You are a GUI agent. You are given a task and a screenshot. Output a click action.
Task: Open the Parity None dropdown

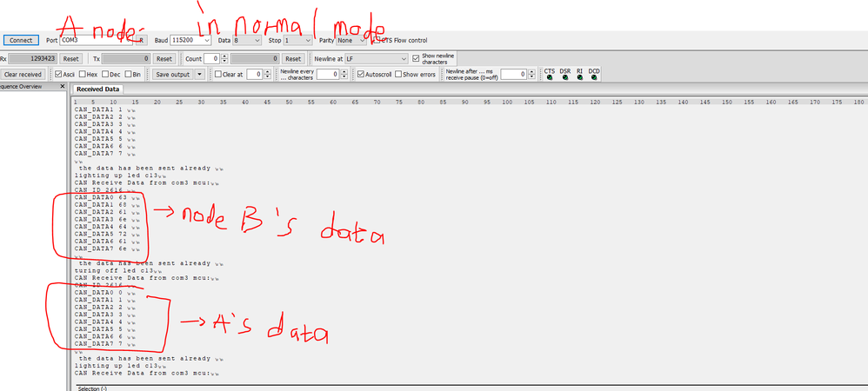[351, 40]
